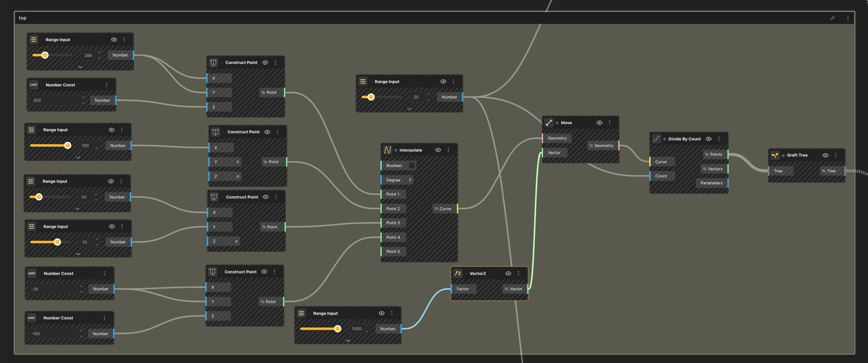Click the Graft Tree node icon

[775, 155]
